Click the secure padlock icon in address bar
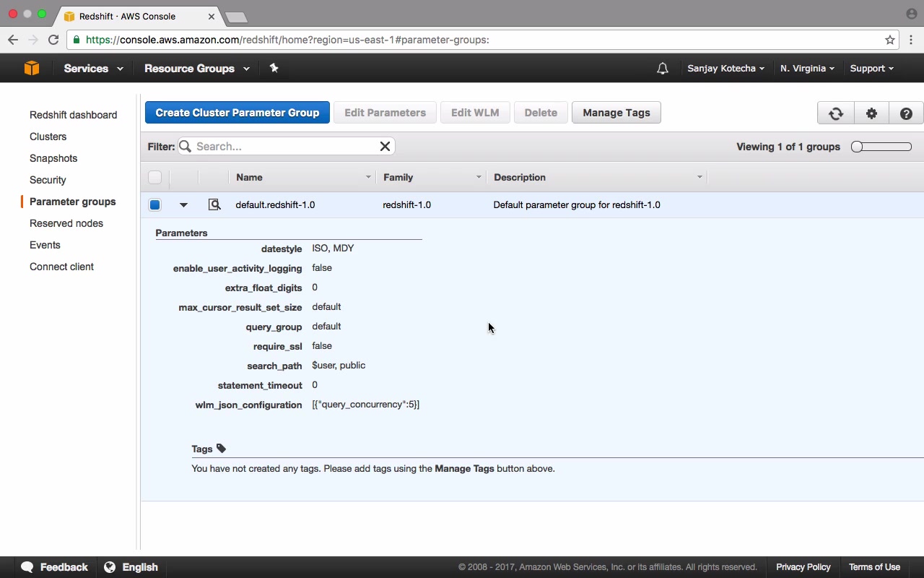The height and width of the screenshot is (578, 924). [x=77, y=40]
